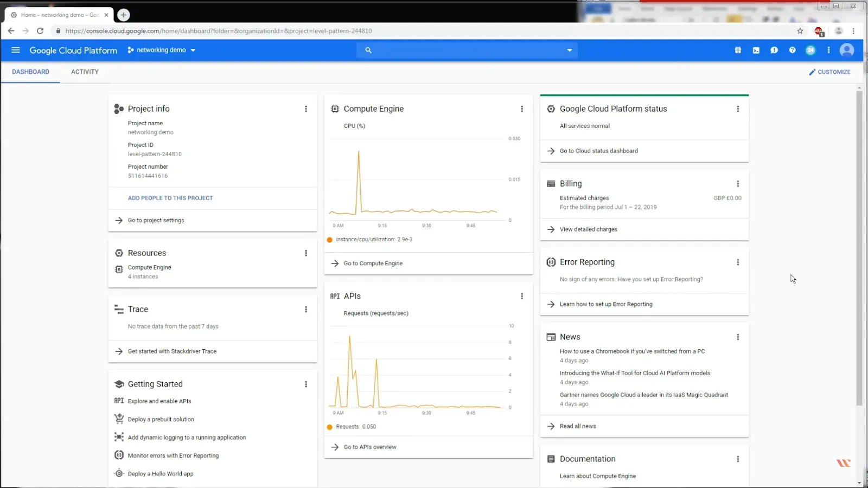Click ADD PEOPLE TO THIS PROJECT
This screenshot has width=868, height=488.
[170, 198]
